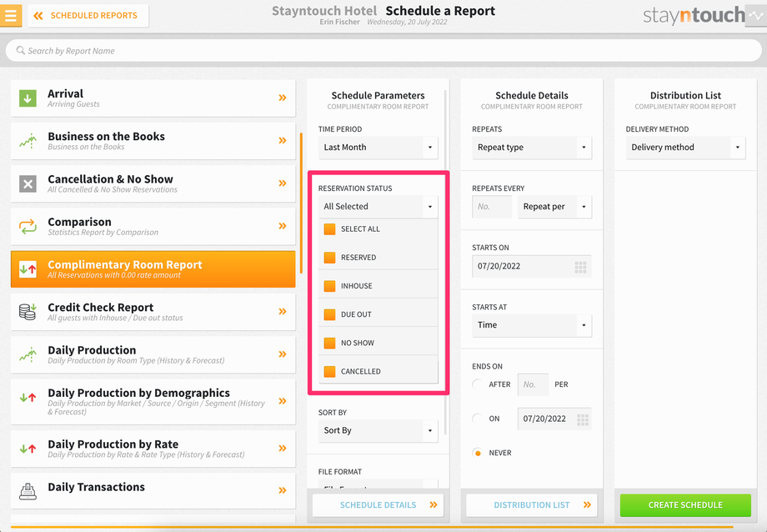The height and width of the screenshot is (532, 767).
Task: Open Daily Production by Rate chevron arrows
Action: click(x=283, y=448)
